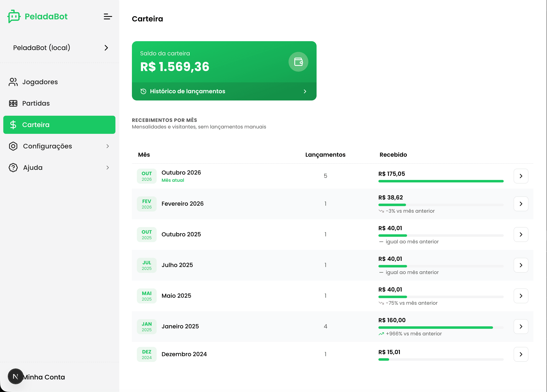
Task: Expand the Ajuda submenu chevron
Action: (x=108, y=168)
